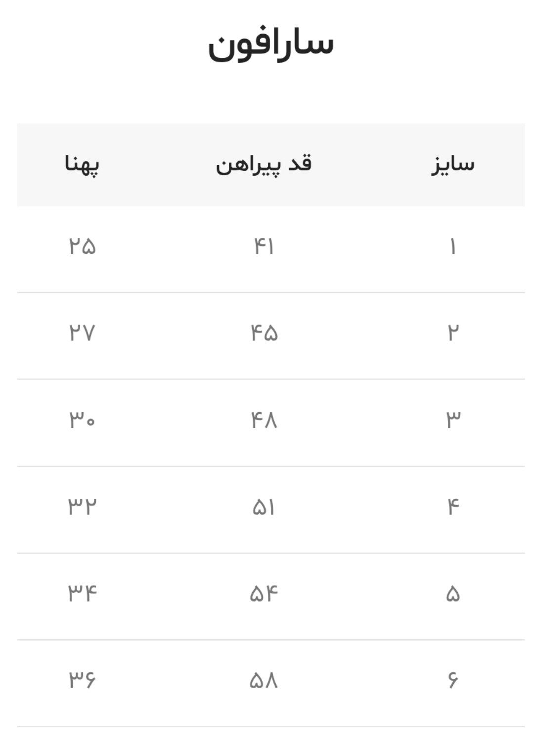The image size is (534, 756).
Task: Click the width value ۳۲
Action: (82, 507)
